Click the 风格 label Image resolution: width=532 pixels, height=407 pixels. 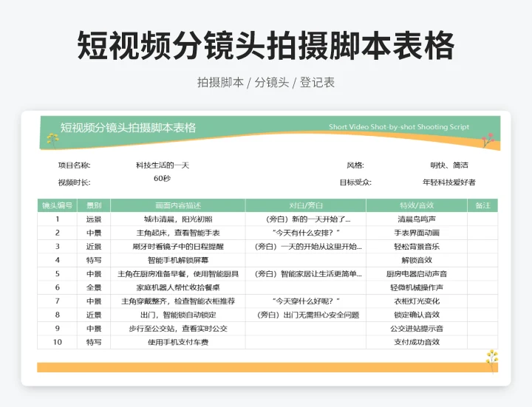click(x=355, y=165)
